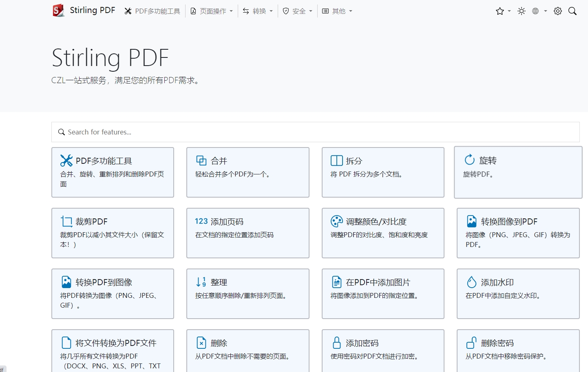This screenshot has width=588, height=372.
Task: Click the 将文件转换为PDF文件 file icon
Action: click(x=66, y=343)
